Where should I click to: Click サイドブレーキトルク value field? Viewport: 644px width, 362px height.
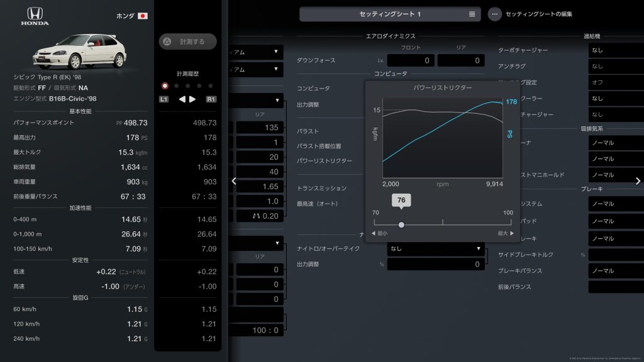click(x=616, y=255)
